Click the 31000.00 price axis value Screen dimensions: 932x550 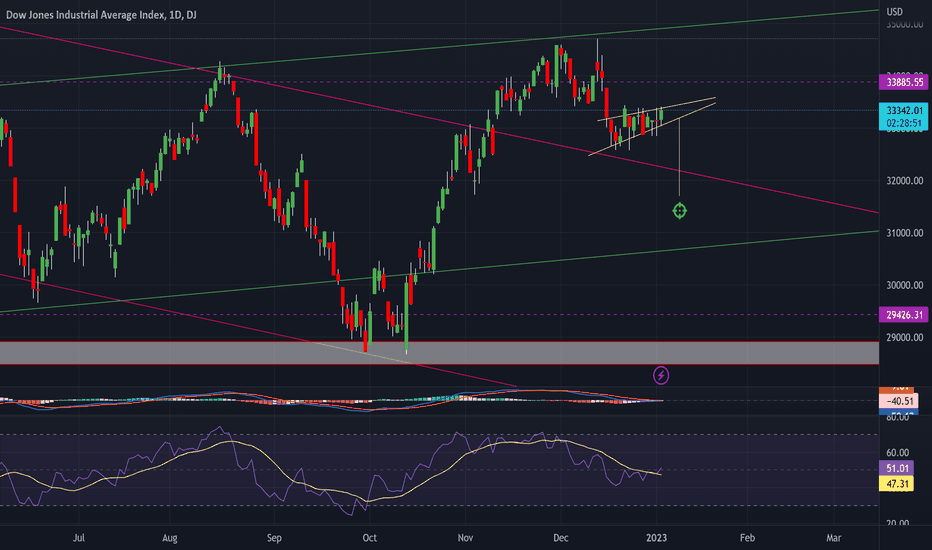(x=905, y=233)
